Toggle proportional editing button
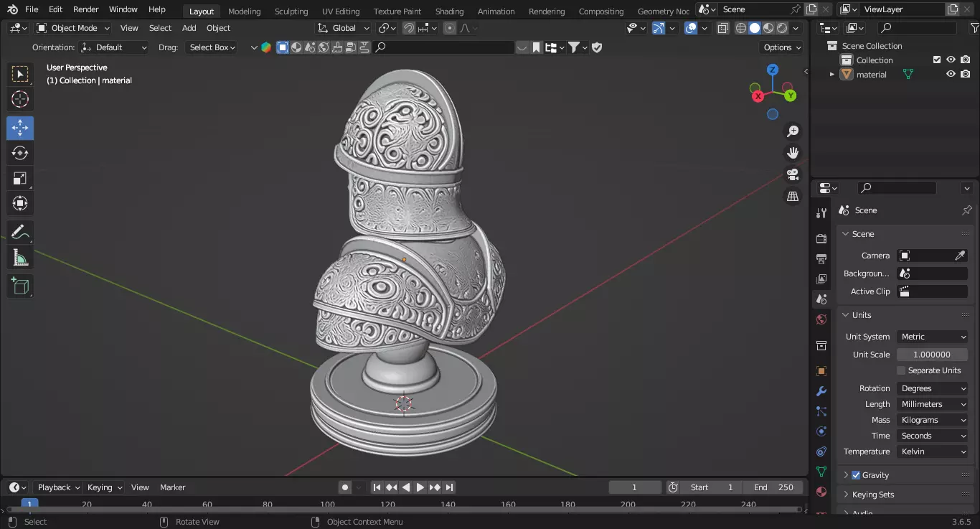980x529 pixels. click(x=450, y=28)
